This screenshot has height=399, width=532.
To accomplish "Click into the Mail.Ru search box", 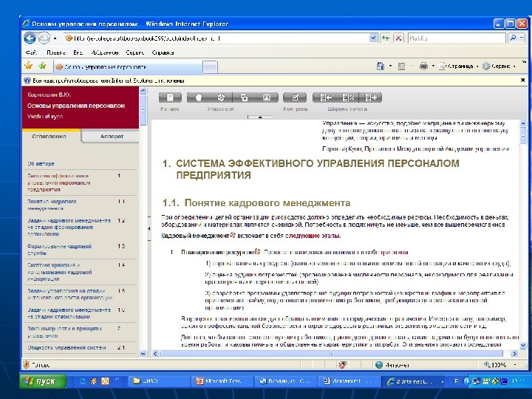I will (457, 38).
